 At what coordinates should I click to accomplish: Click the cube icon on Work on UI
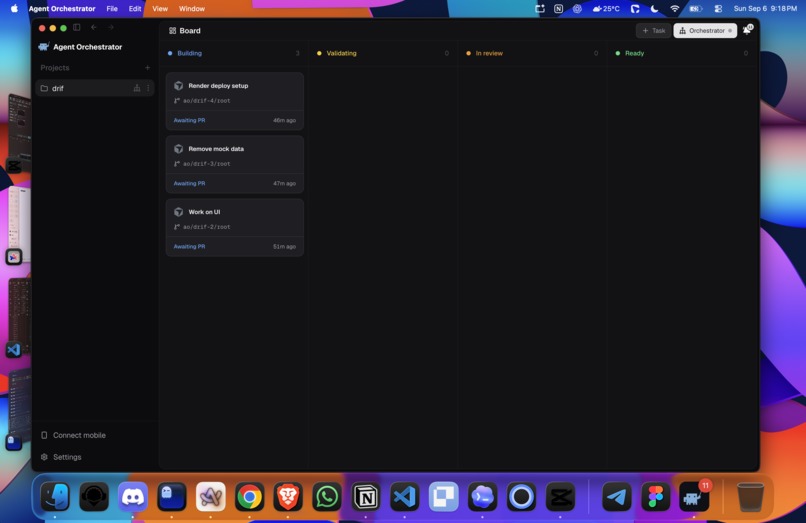point(178,212)
